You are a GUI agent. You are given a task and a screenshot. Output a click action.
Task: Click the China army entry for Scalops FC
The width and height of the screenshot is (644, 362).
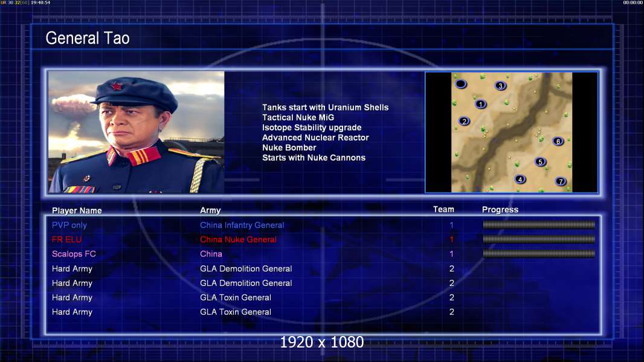(211, 254)
